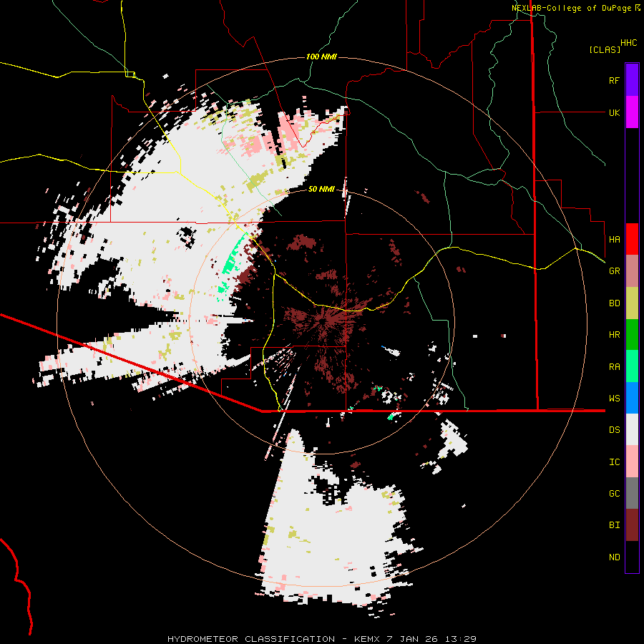The width and height of the screenshot is (644, 644).
Task: Click the HHC product label
Action: click(628, 43)
